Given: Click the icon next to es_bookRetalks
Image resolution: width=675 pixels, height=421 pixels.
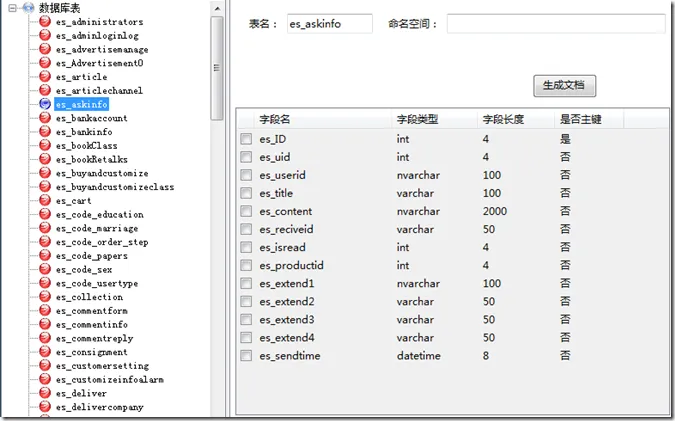Looking at the screenshot, I should coord(45,159).
